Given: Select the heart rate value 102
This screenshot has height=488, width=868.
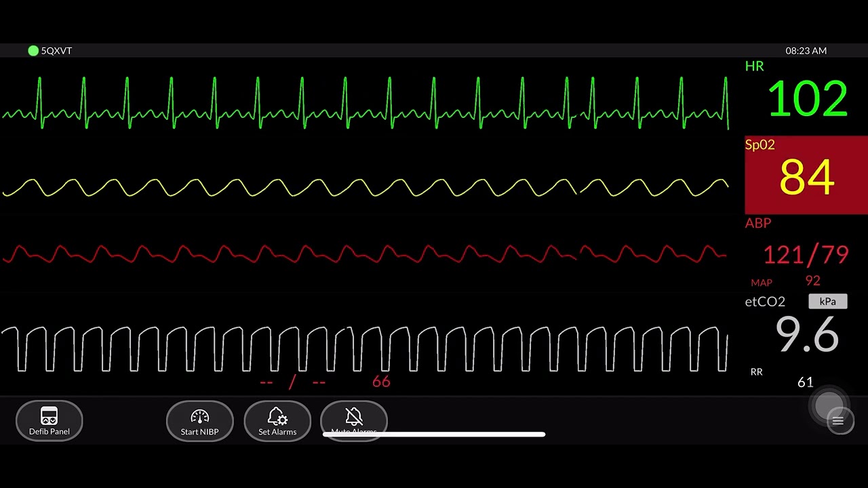Looking at the screenshot, I should click(807, 99).
